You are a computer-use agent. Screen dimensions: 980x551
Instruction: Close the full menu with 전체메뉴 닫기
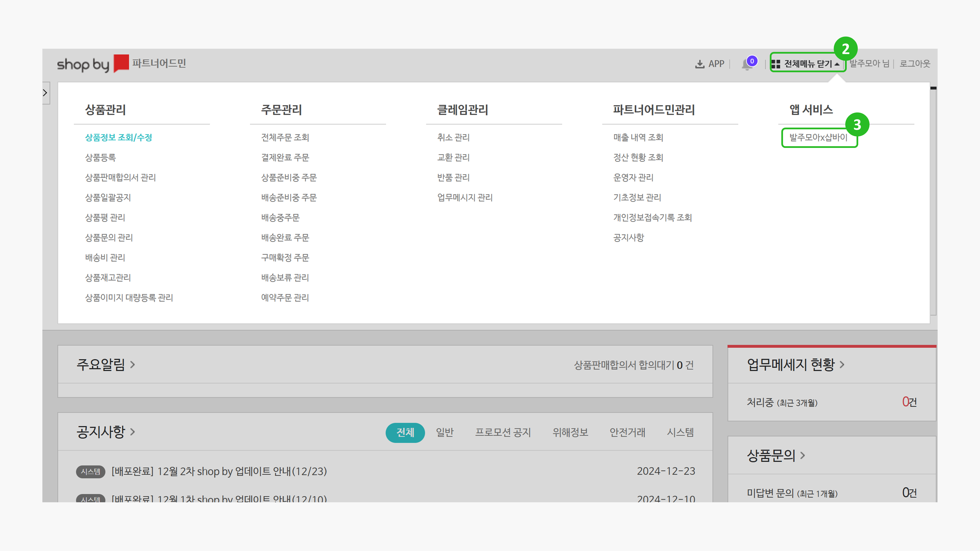(807, 63)
